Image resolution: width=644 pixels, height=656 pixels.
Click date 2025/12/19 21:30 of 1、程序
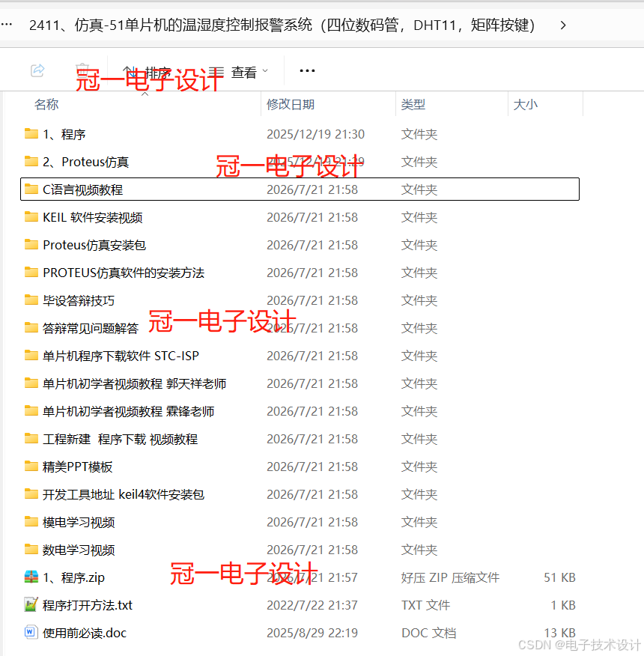click(315, 134)
